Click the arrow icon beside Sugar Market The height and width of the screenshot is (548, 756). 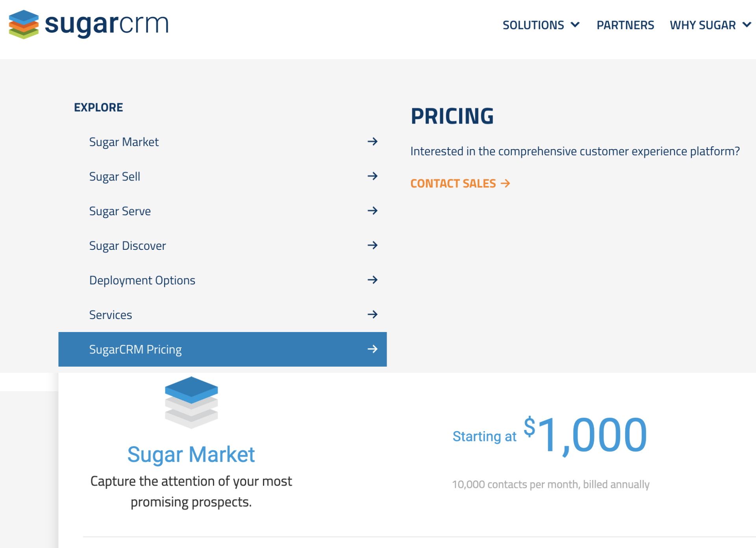point(372,142)
